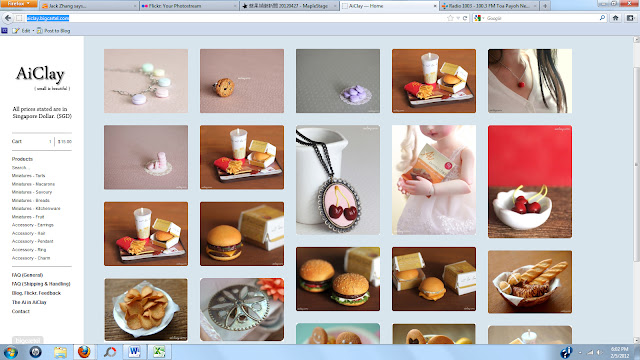Click Post to Blog toolbar item
The width and height of the screenshot is (640, 360).
pyautogui.click(x=53, y=31)
